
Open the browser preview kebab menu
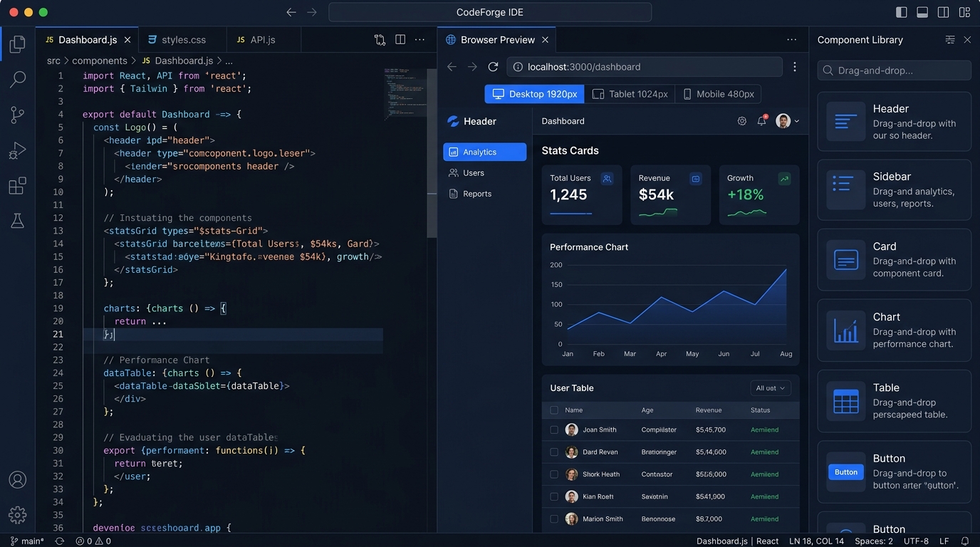coord(795,66)
